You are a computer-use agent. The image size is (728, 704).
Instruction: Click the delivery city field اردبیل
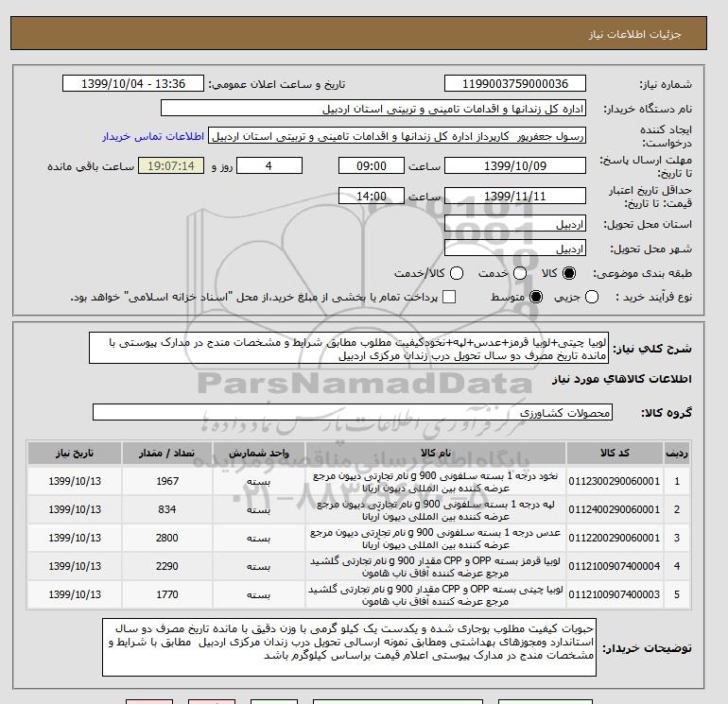pos(515,249)
